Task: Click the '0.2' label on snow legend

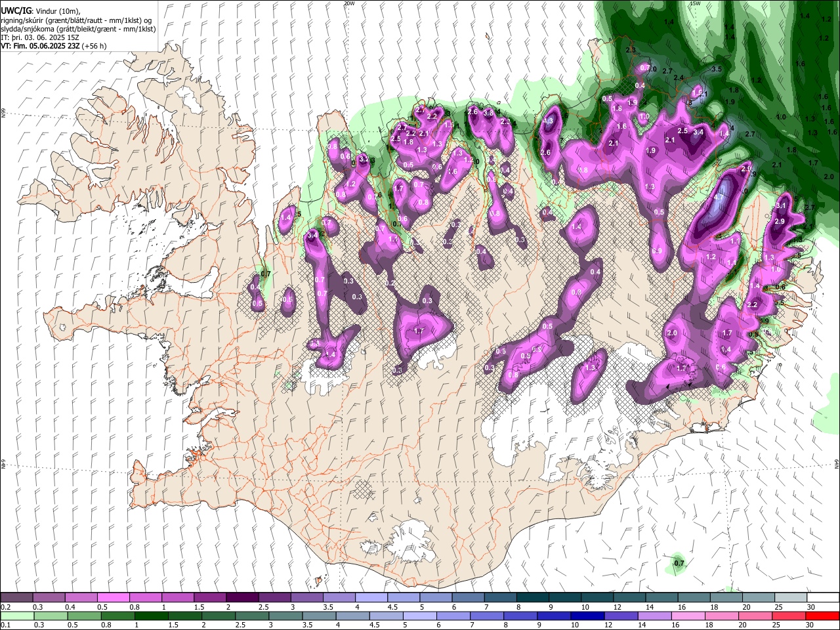Action: point(5,607)
